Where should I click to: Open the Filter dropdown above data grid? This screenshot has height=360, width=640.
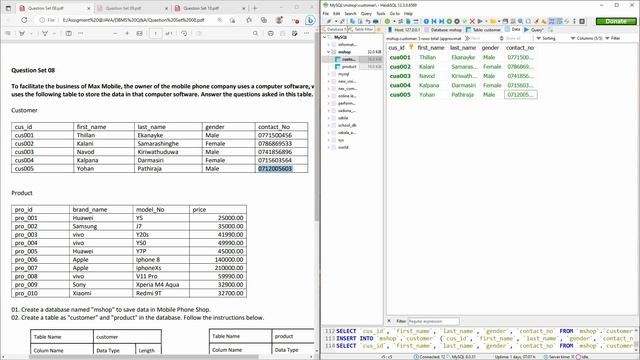tap(613, 38)
